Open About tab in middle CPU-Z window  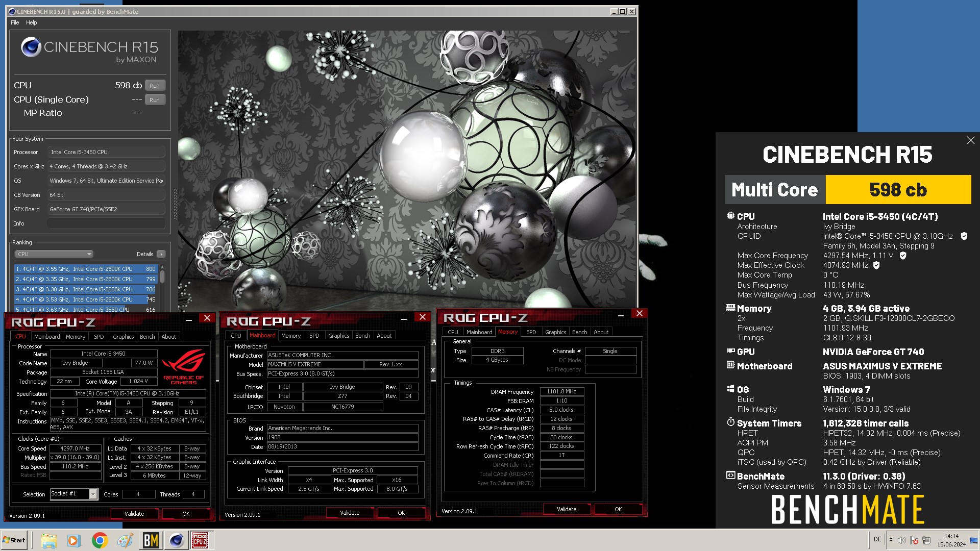[384, 336]
